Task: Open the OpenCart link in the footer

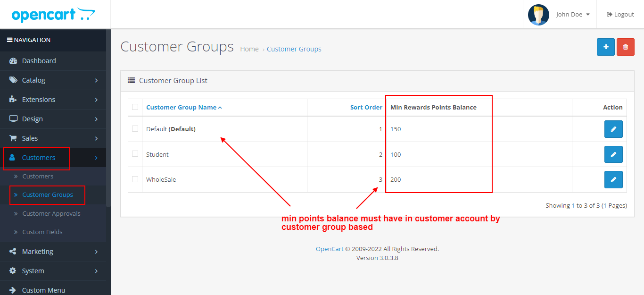Action: click(x=329, y=248)
